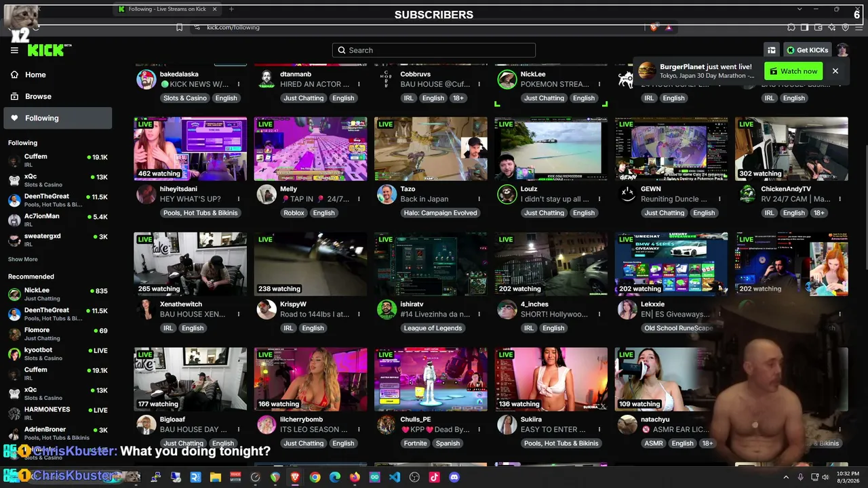Open options menu for Xenathewitch's stream
The width and height of the screenshot is (868, 488).
239,314
